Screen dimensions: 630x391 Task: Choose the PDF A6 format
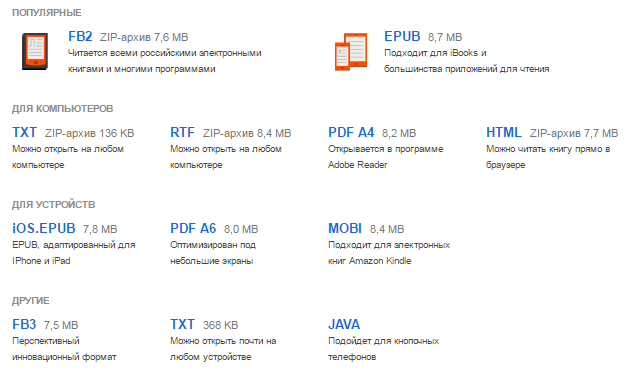pos(193,229)
